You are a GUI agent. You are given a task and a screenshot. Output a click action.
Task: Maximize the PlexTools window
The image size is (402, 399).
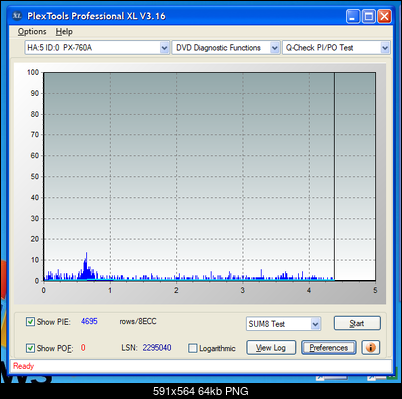369,16
